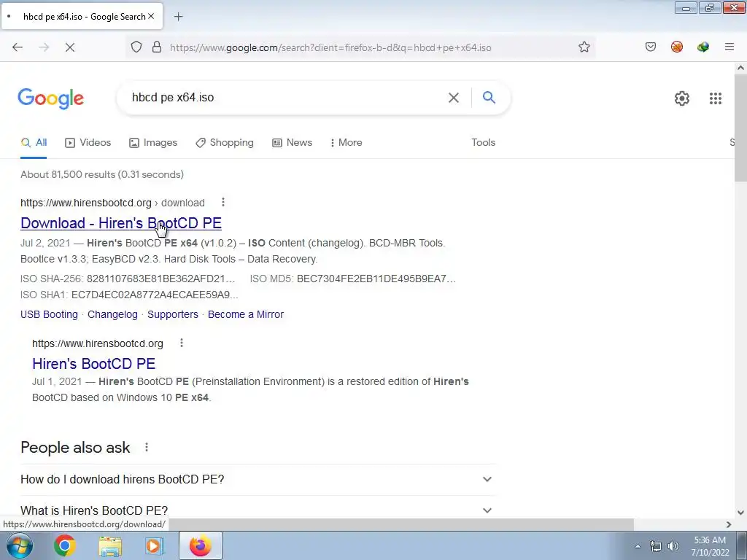Open the network status tray icon

(x=656, y=546)
